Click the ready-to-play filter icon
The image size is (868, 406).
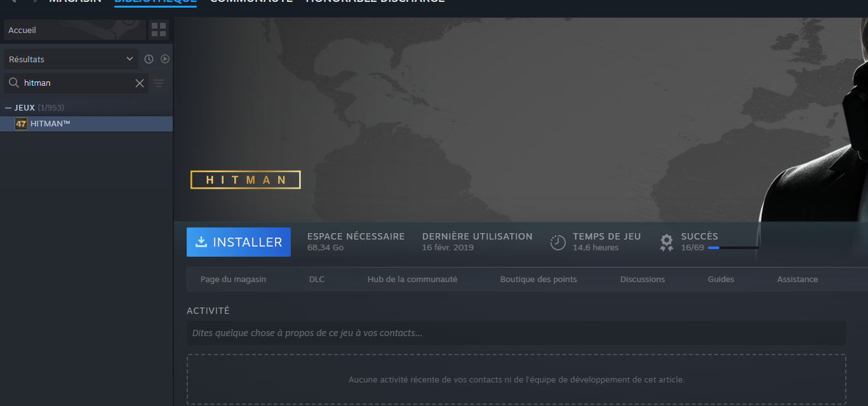[165, 59]
